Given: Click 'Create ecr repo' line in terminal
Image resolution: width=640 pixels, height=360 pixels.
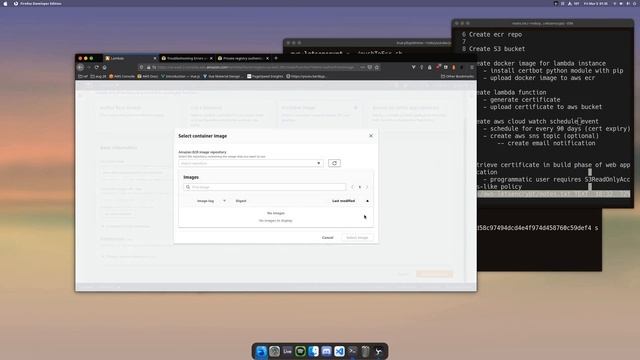Looking at the screenshot, I should pos(495,35).
